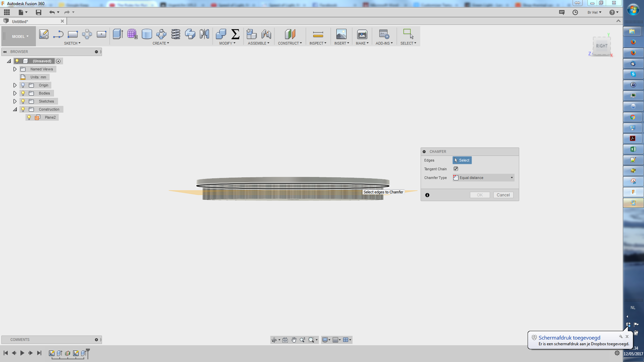Select the Extrude tool icon

[118, 34]
